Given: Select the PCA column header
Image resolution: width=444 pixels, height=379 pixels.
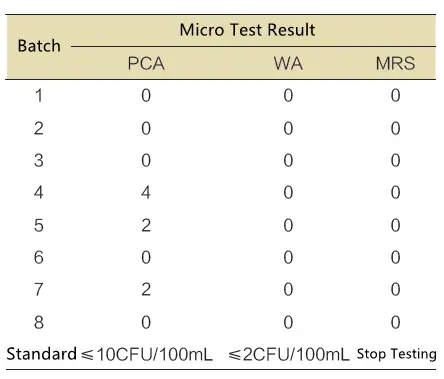Looking at the screenshot, I should tap(146, 63).
